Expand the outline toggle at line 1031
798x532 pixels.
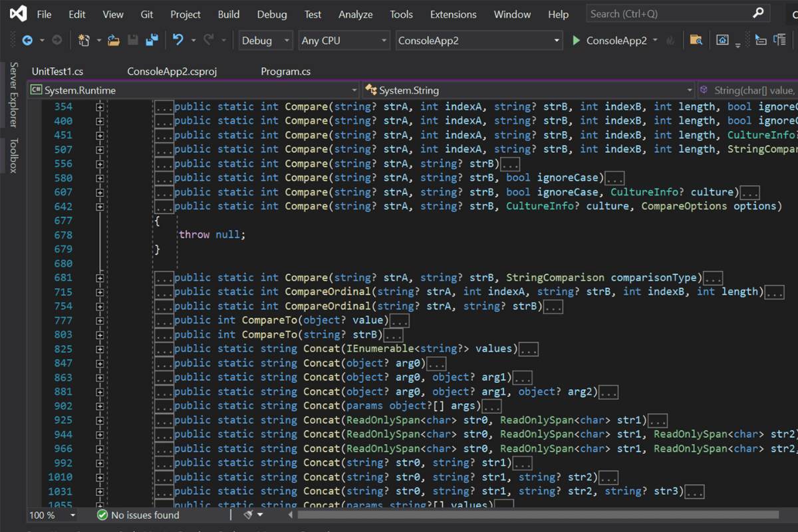pyautogui.click(x=100, y=491)
